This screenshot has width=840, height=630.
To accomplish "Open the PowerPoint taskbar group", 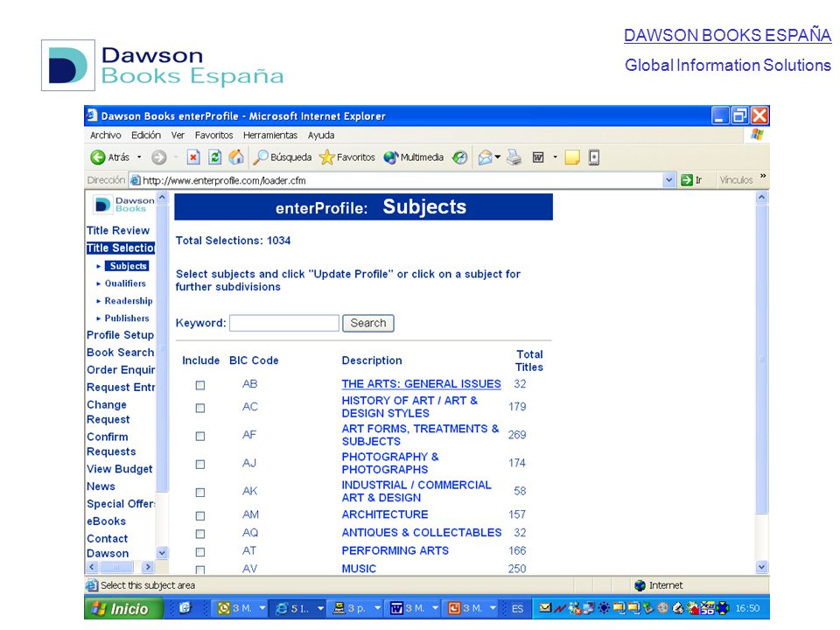I will click(x=472, y=608).
